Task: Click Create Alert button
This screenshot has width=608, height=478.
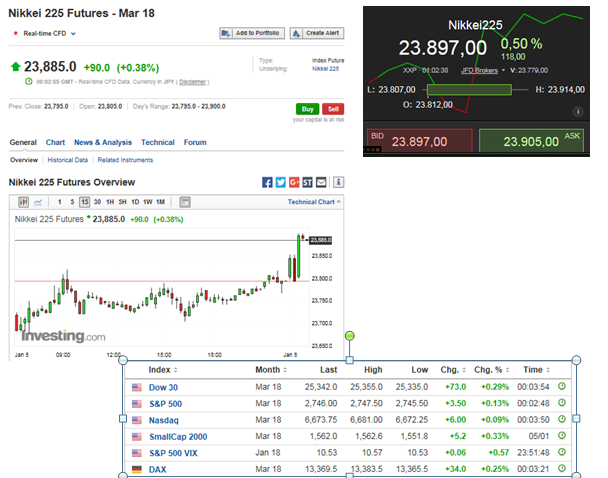Action: pos(317,33)
